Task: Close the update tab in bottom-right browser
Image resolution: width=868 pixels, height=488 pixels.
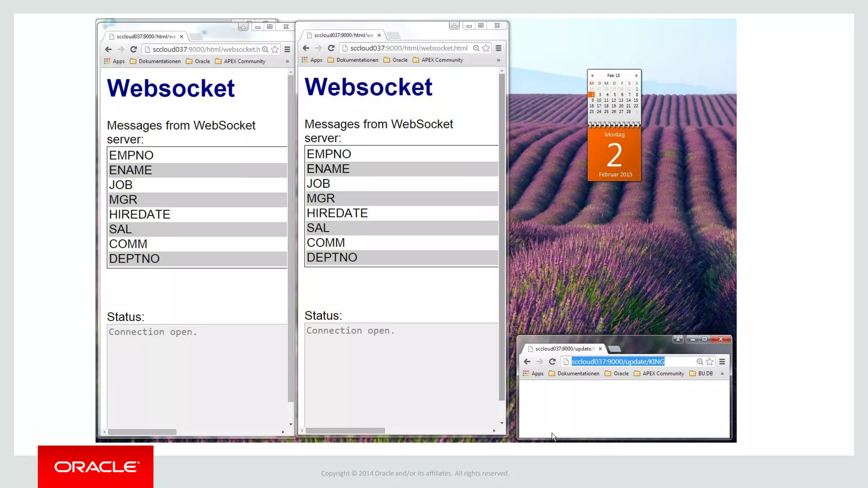Action: (x=600, y=349)
